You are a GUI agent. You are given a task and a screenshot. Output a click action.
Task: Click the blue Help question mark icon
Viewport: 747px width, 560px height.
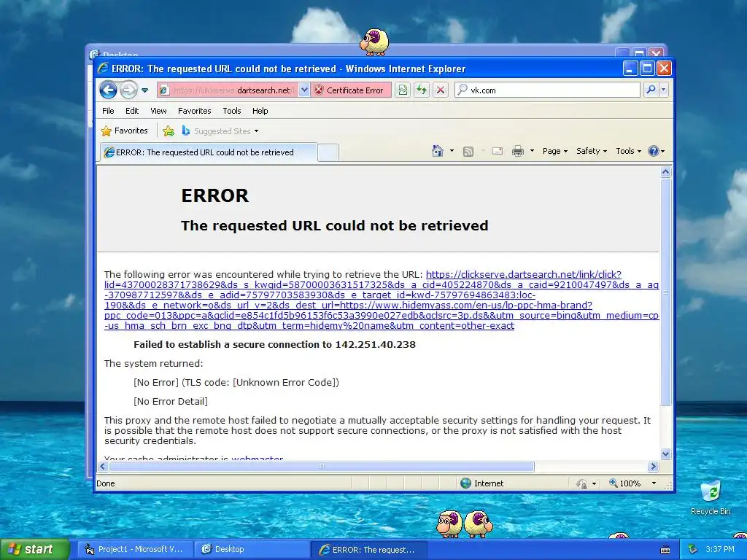click(x=654, y=151)
